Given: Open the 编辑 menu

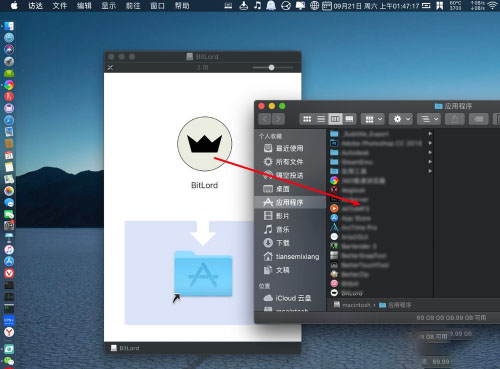Looking at the screenshot, I should pos(84,6).
